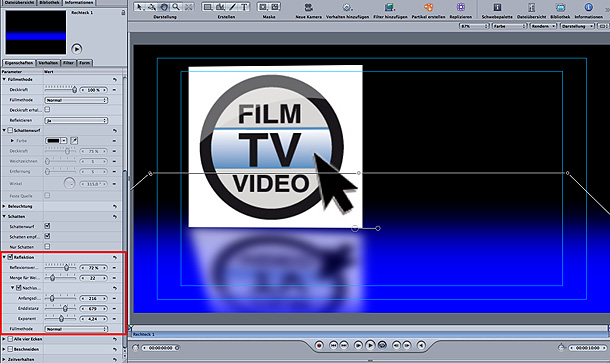Select the Informationen tab
The width and height of the screenshot is (610, 363).
pos(79,2)
